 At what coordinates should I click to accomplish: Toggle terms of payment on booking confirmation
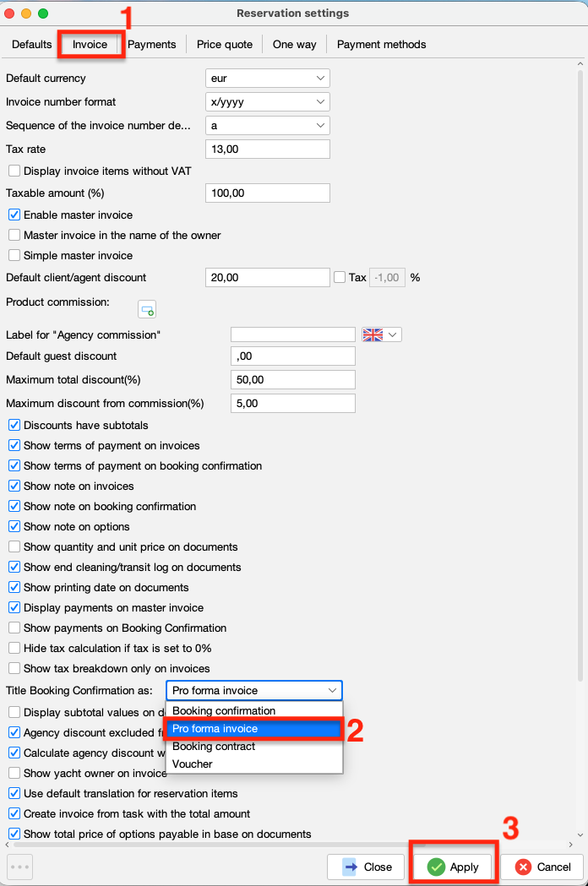(x=14, y=465)
